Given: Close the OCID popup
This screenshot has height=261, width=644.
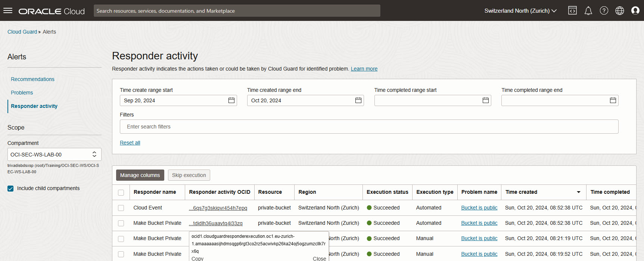Looking at the screenshot, I should coord(319,258).
